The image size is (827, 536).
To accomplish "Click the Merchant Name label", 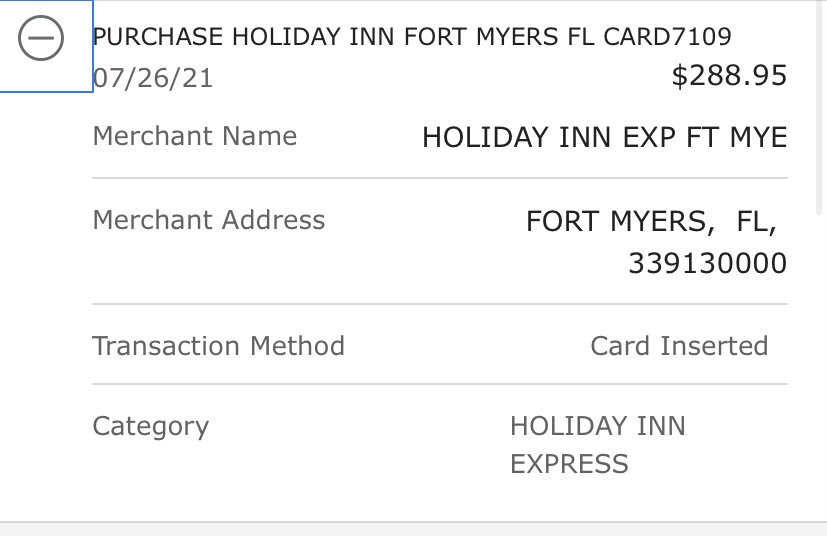I will pyautogui.click(x=194, y=136).
